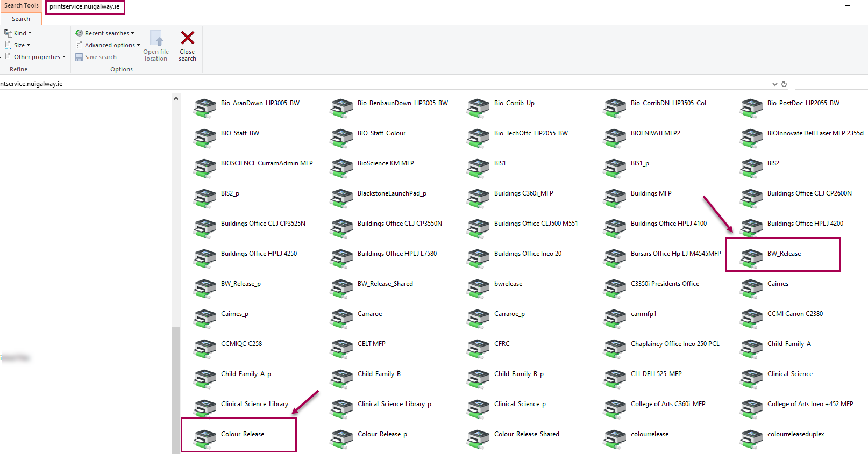Select the CELT MFP printer icon
This screenshot has height=454, width=868.
(x=341, y=347)
